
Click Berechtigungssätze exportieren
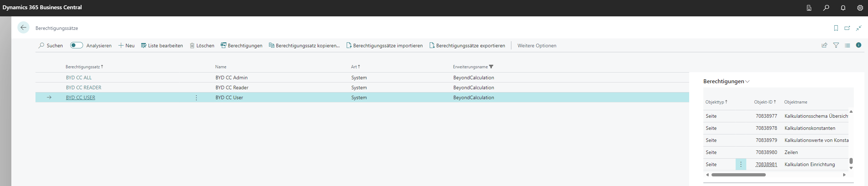(467, 46)
